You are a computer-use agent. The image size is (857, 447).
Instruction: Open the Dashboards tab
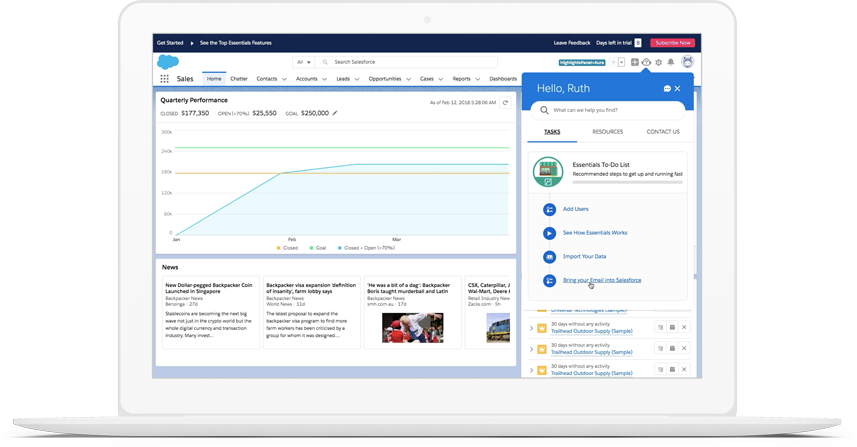[x=503, y=79]
